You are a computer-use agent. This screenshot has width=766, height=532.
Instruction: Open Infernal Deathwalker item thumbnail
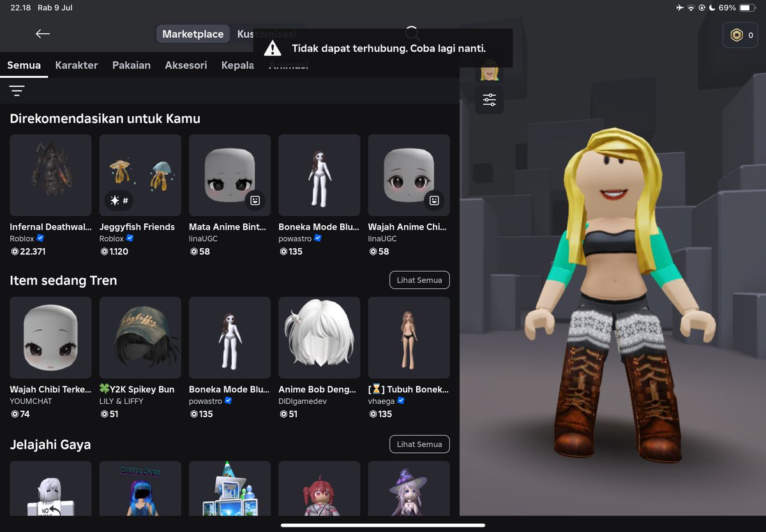pos(50,175)
